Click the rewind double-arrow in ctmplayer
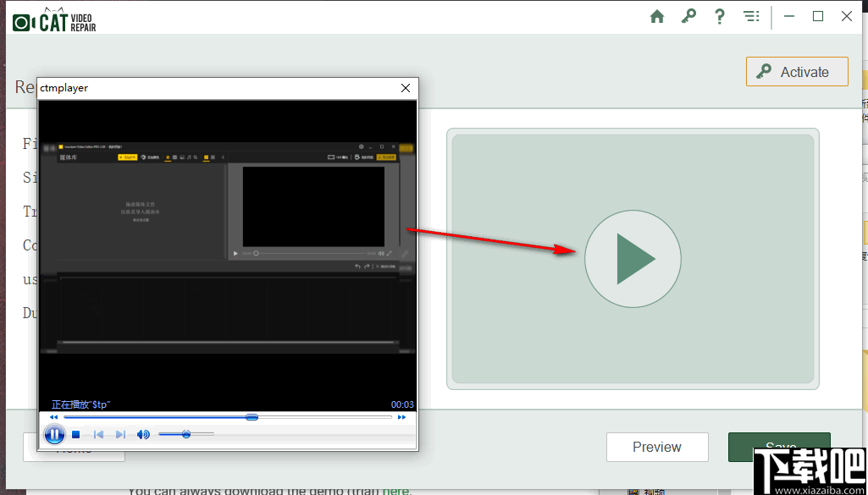Viewport: 868px width, 495px height. pyautogui.click(x=53, y=417)
